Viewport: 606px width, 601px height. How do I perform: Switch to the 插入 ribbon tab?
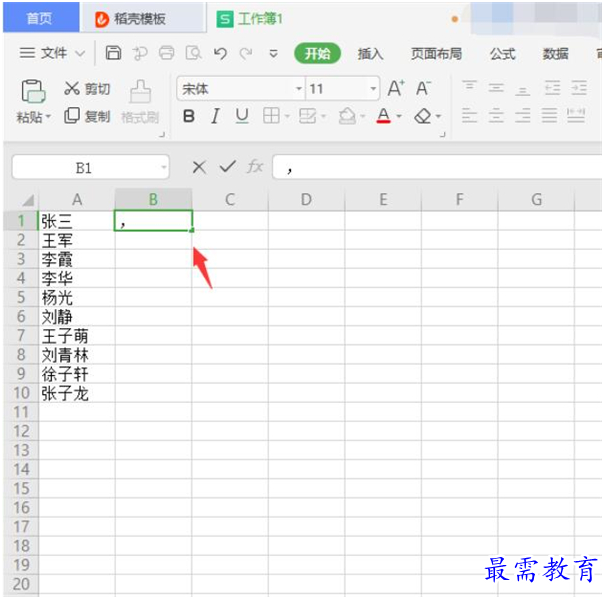pyautogui.click(x=370, y=54)
